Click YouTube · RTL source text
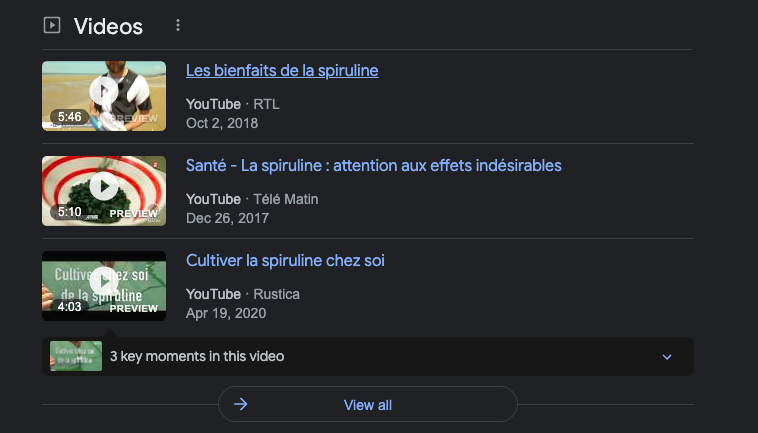Image resolution: width=758 pixels, height=433 pixels. [x=233, y=104]
